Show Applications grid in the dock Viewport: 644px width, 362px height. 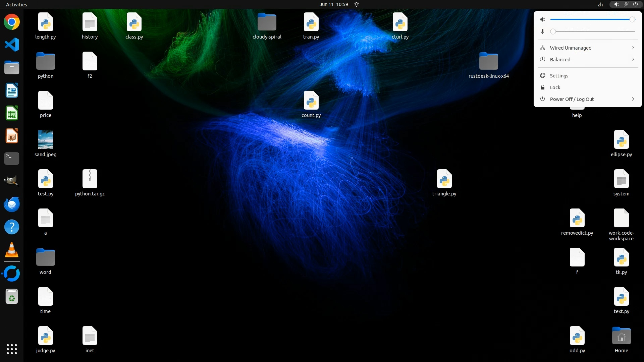tap(12, 349)
